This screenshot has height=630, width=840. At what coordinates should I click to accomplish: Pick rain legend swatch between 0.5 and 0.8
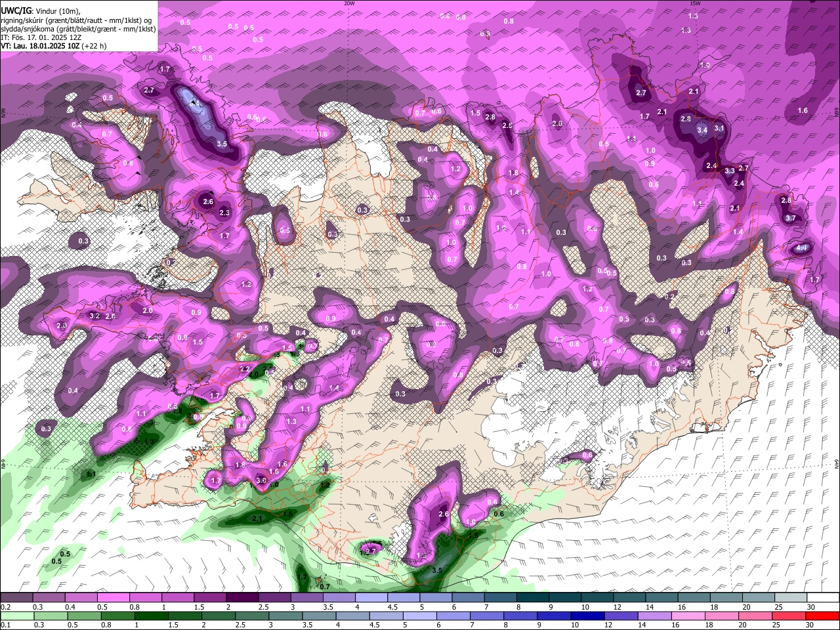coord(84,616)
